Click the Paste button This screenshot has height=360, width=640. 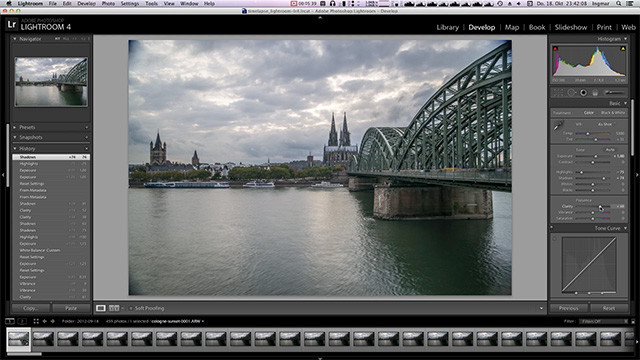(71, 308)
